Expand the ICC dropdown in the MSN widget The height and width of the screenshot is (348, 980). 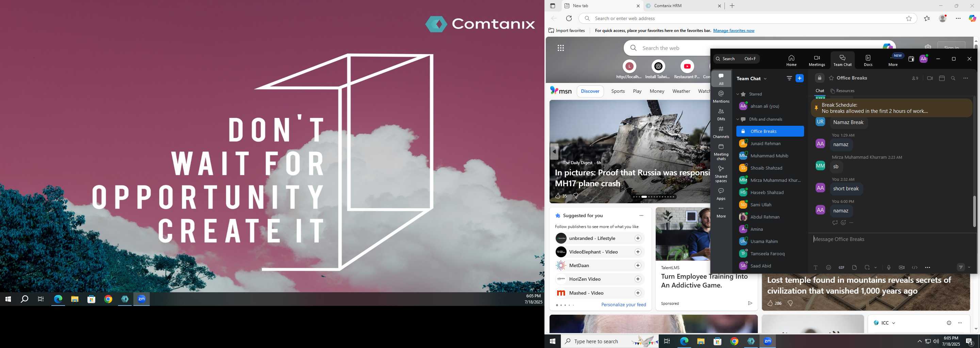click(x=894, y=323)
